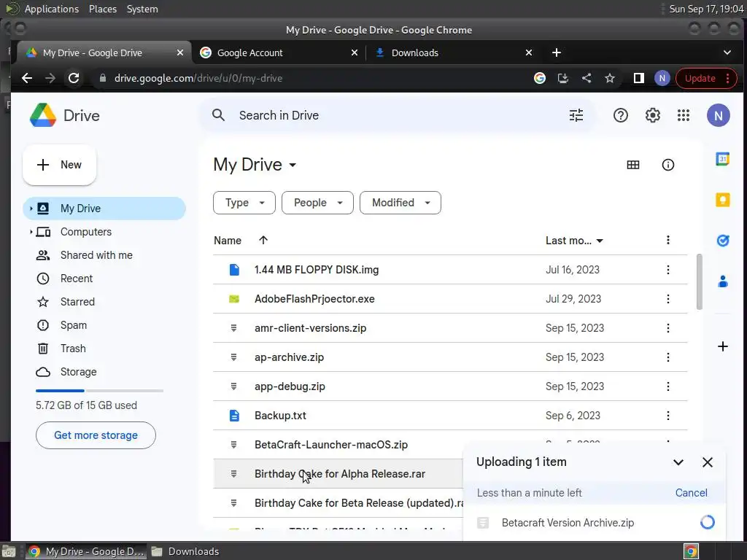Show the view details info icon

point(667,165)
